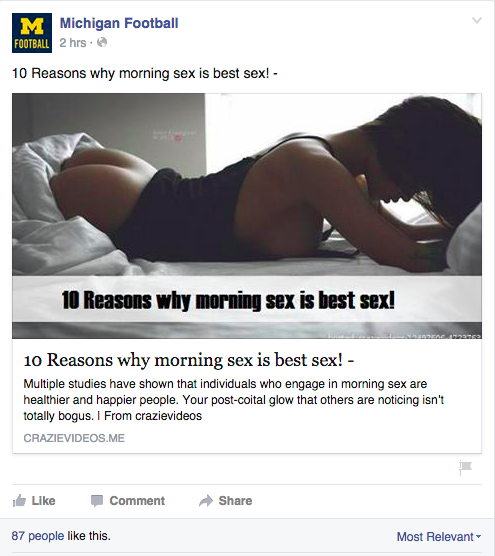Open the Michigan Football page name link
495x556 pixels.
[x=119, y=23]
